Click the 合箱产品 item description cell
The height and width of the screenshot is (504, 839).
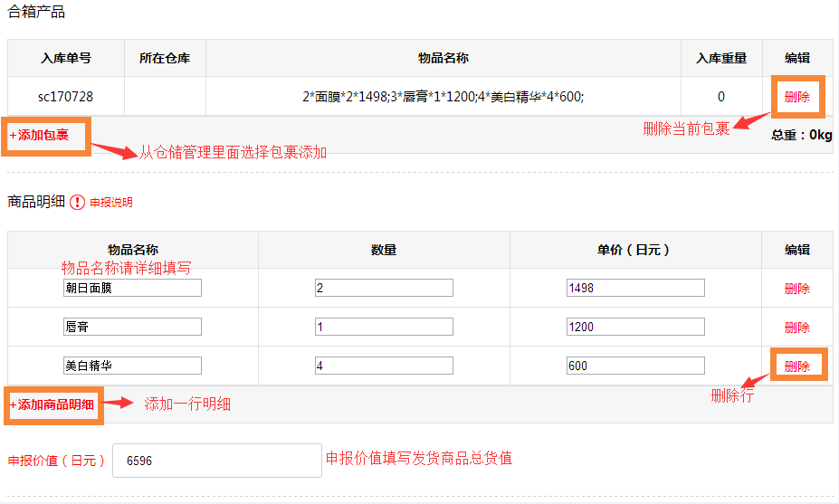pos(443,97)
